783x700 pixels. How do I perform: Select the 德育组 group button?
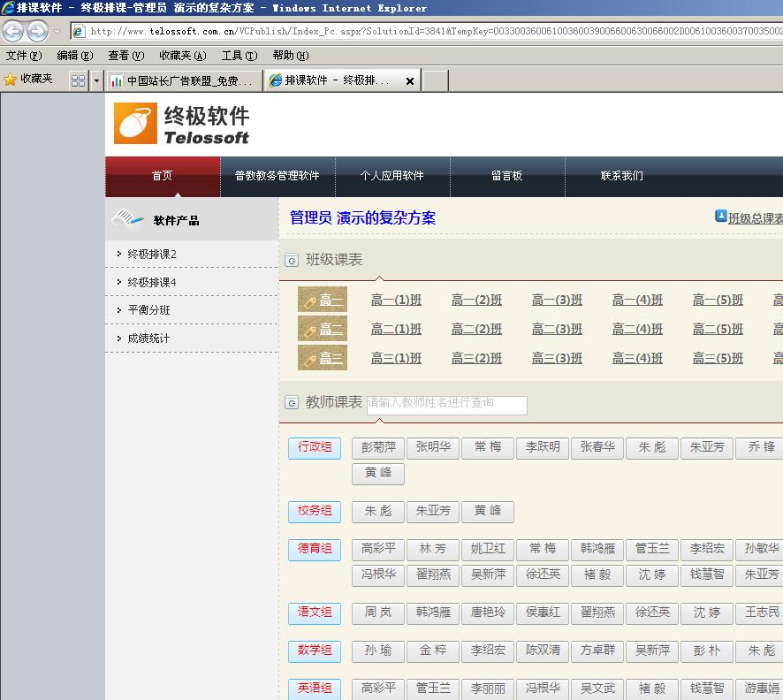(x=315, y=550)
